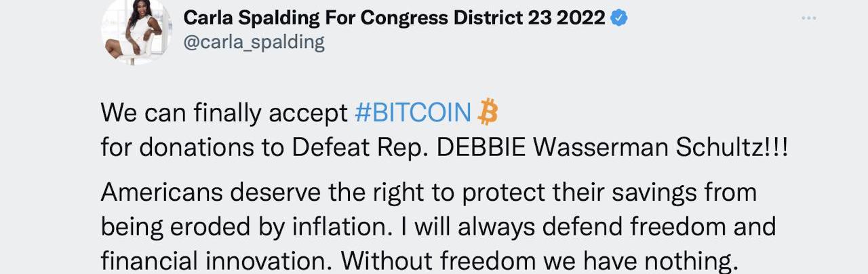Viewport: 868px width, 274px height.
Task: Open the @carla_spalding handle link
Action: [254, 42]
